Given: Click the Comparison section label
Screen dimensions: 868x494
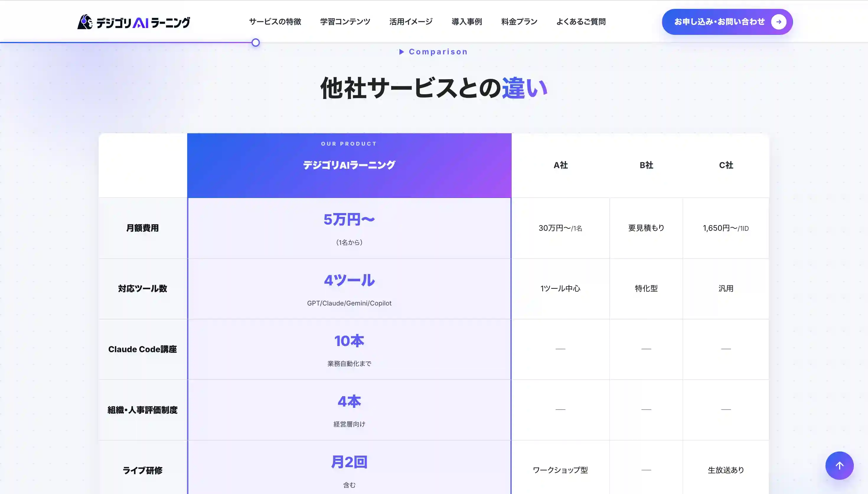Looking at the screenshot, I should (438, 52).
